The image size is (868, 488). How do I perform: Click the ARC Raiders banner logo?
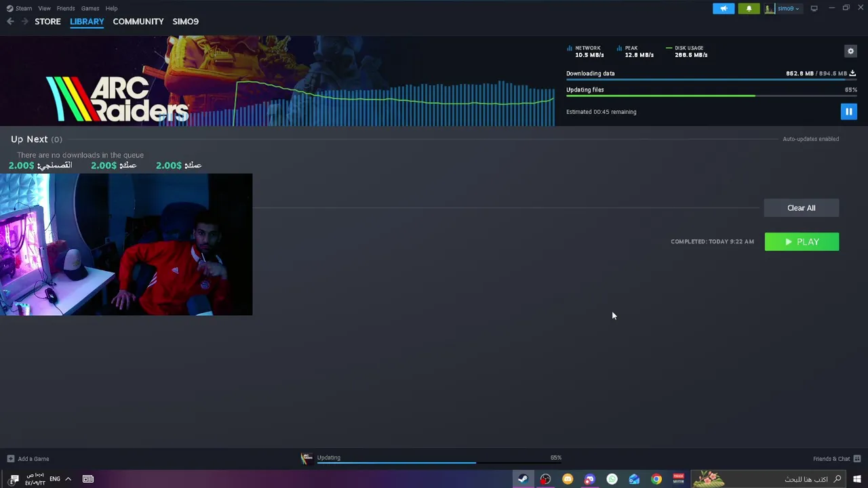[117, 98]
